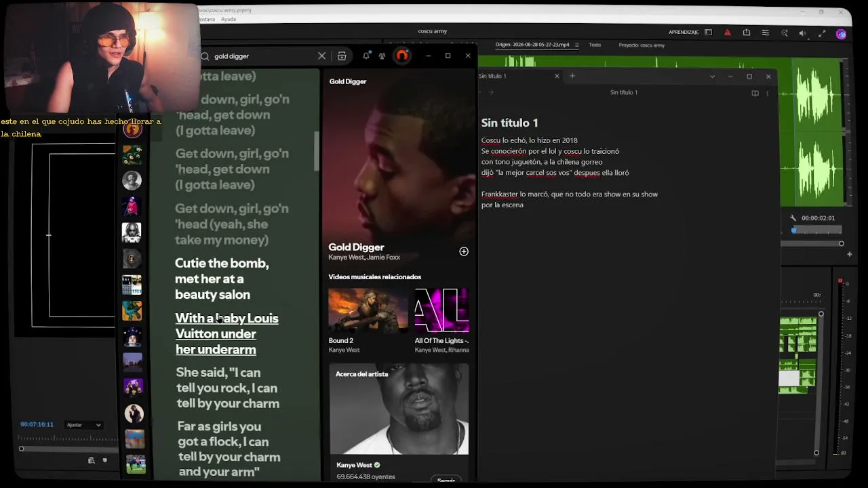Click the 'gold digger' search input
This screenshot has width=868, height=488.
point(263,56)
